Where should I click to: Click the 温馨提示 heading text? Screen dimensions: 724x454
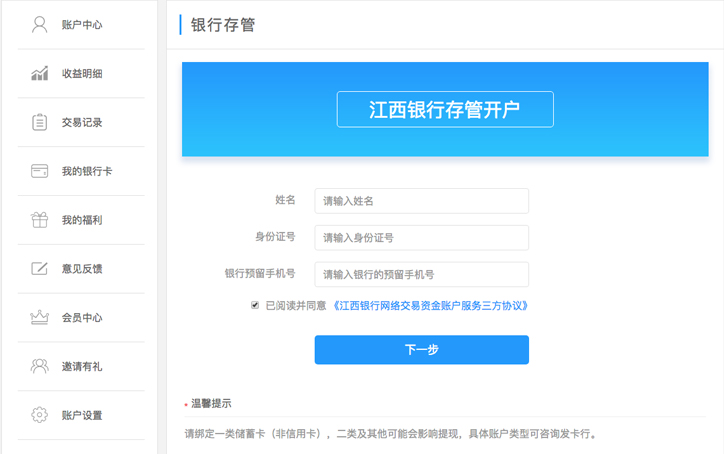click(x=211, y=403)
